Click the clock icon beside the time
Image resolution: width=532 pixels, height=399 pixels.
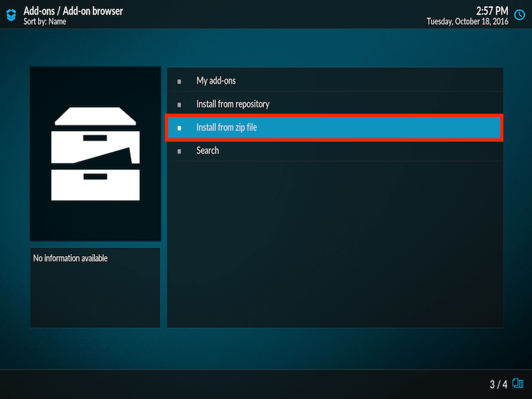(519, 15)
